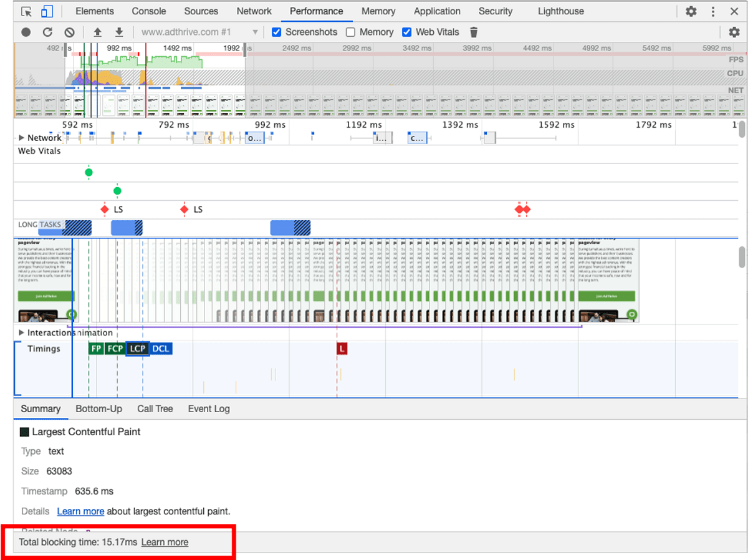Screen dimensions: 748x560
Task: Switch to the Console tab
Action: (149, 11)
